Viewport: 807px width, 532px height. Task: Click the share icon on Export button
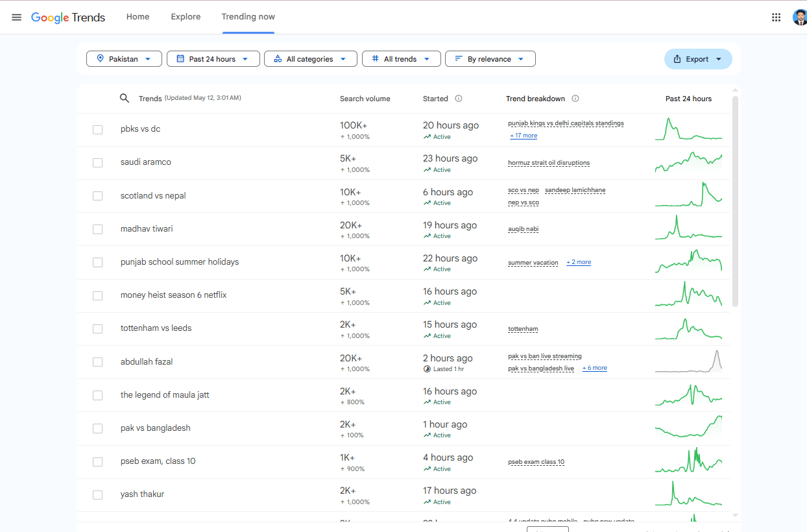point(677,59)
